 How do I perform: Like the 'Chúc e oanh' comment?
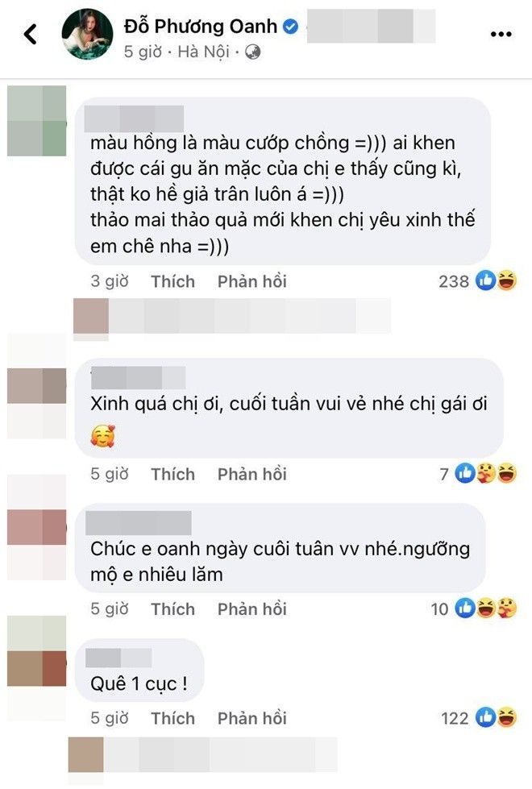click(172, 608)
